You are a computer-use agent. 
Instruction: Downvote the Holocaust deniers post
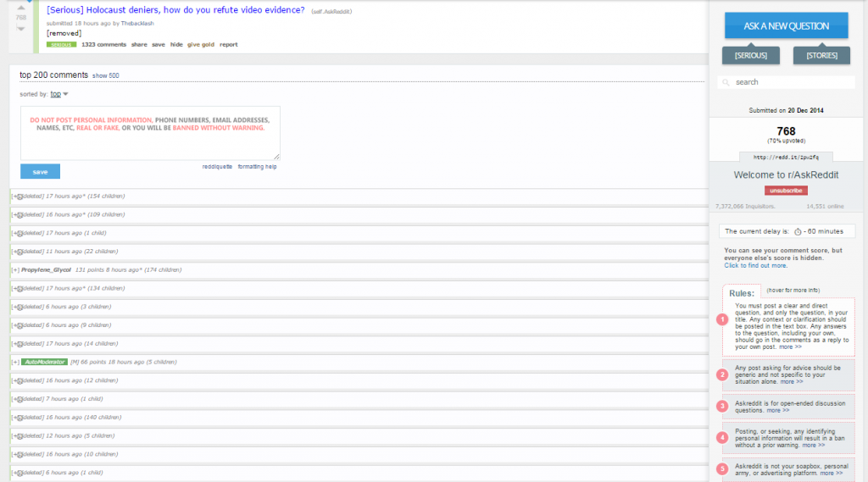click(x=21, y=28)
